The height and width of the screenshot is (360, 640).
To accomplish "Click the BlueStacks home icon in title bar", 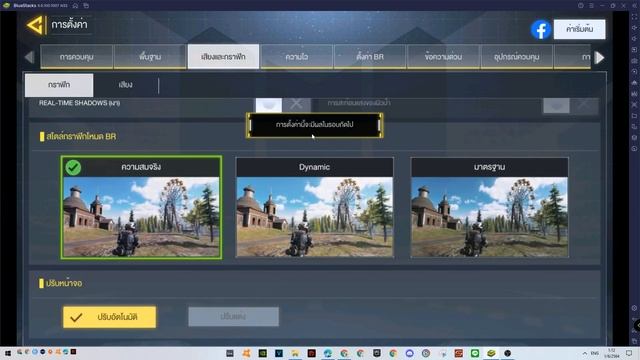I will (x=76, y=6).
